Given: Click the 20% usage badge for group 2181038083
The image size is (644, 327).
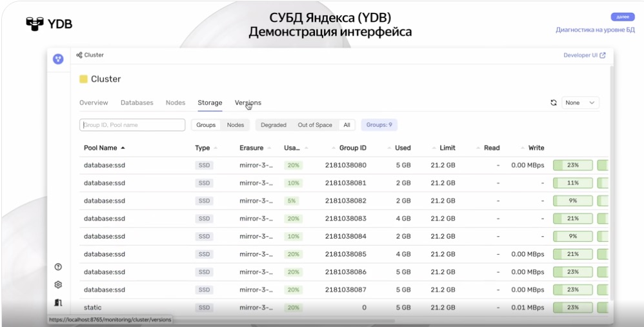Looking at the screenshot, I should [x=293, y=219].
